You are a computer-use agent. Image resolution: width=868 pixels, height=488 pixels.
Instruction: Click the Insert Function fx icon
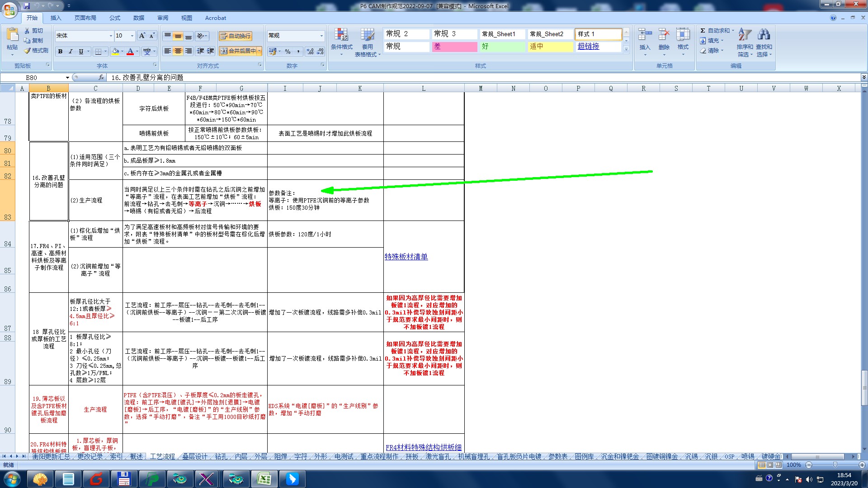pyautogui.click(x=101, y=77)
